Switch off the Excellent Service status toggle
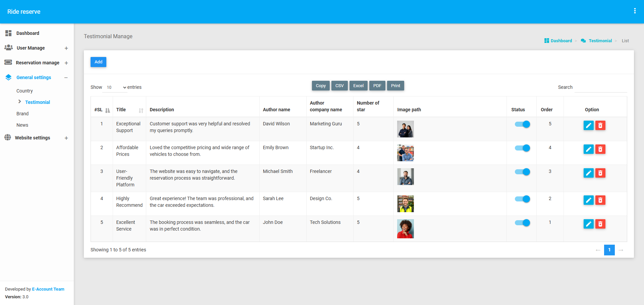 click(x=522, y=223)
